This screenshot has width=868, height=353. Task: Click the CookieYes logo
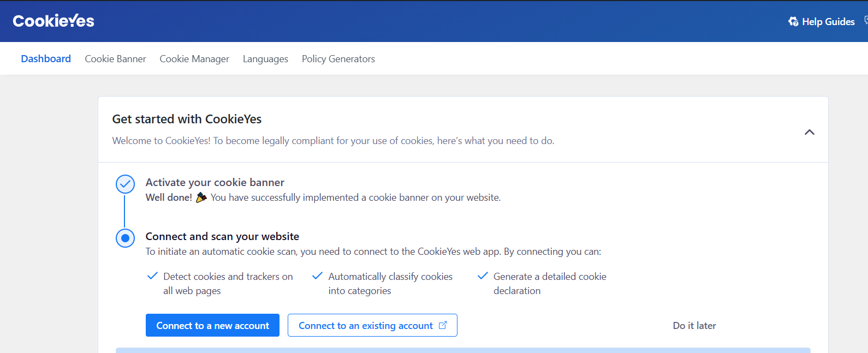[53, 21]
